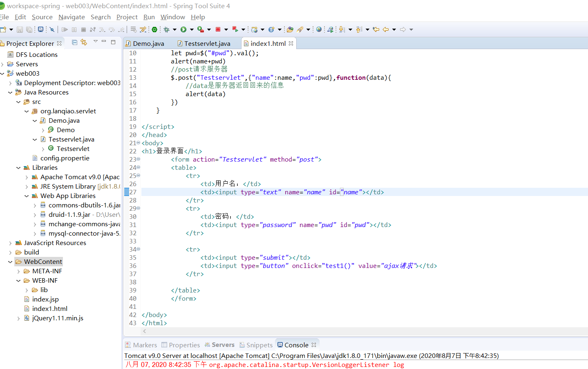This screenshot has height=369, width=588.
Task: Click the Step Over icon
Action: 112,29
